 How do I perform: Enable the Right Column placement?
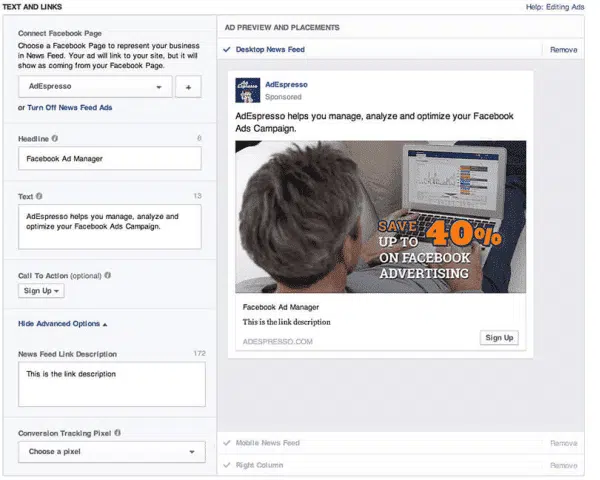pyautogui.click(x=229, y=465)
